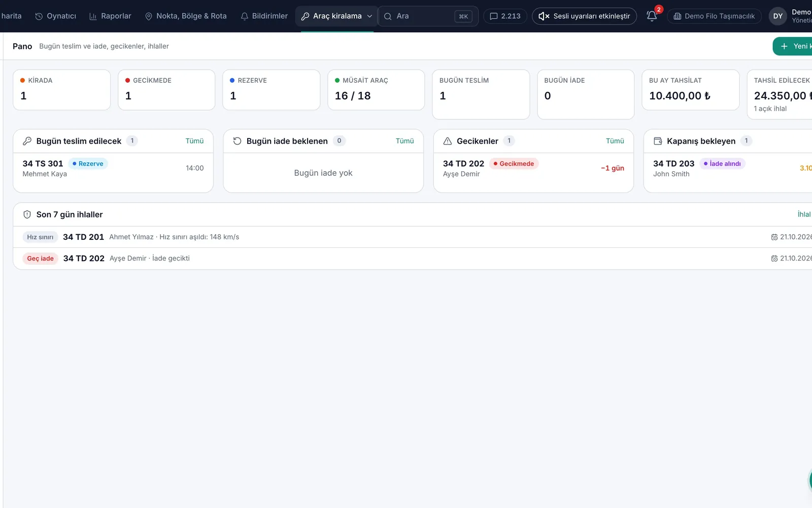The height and width of the screenshot is (508, 812).
Task: Select the KİRADA stat card
Action: point(62,90)
